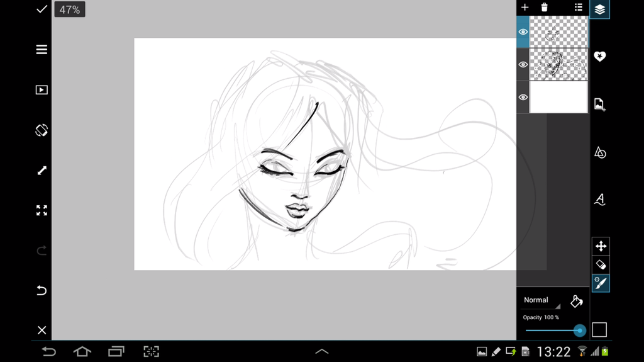This screenshot has height=362, width=644.
Task: Select the Text tool icon
Action: [x=599, y=200]
